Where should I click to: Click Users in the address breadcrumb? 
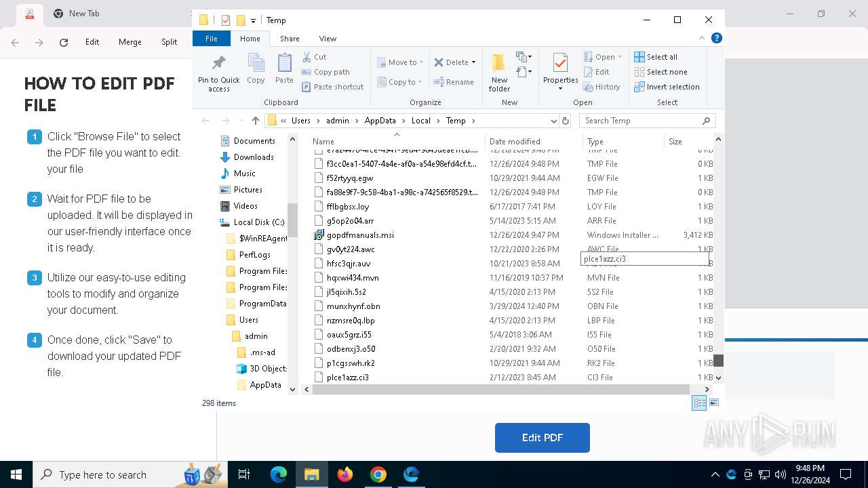(x=301, y=121)
